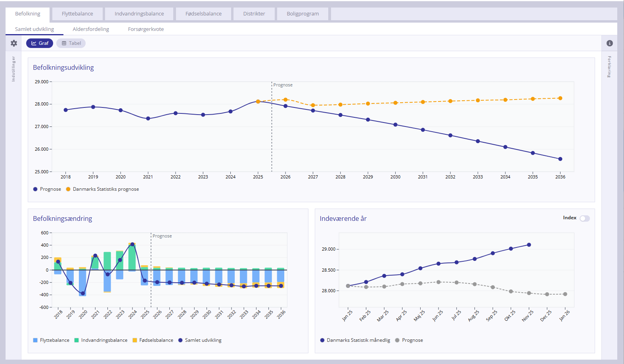Toggle Danmarks Statistik månedlig legend entry

pyautogui.click(x=358, y=340)
